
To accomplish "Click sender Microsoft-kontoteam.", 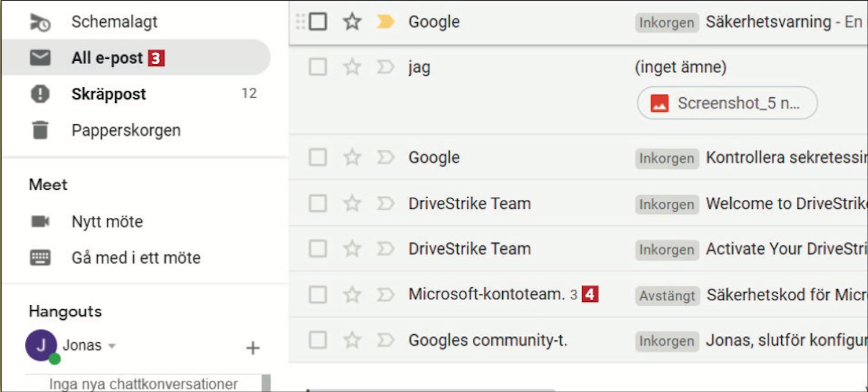I will pos(487,294).
